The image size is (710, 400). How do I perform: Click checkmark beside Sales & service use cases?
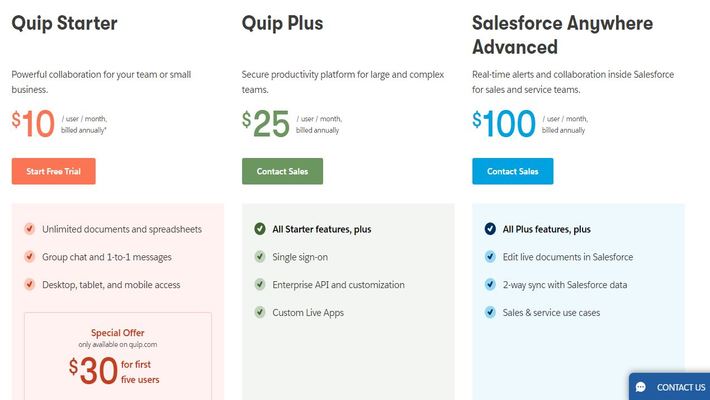(490, 312)
